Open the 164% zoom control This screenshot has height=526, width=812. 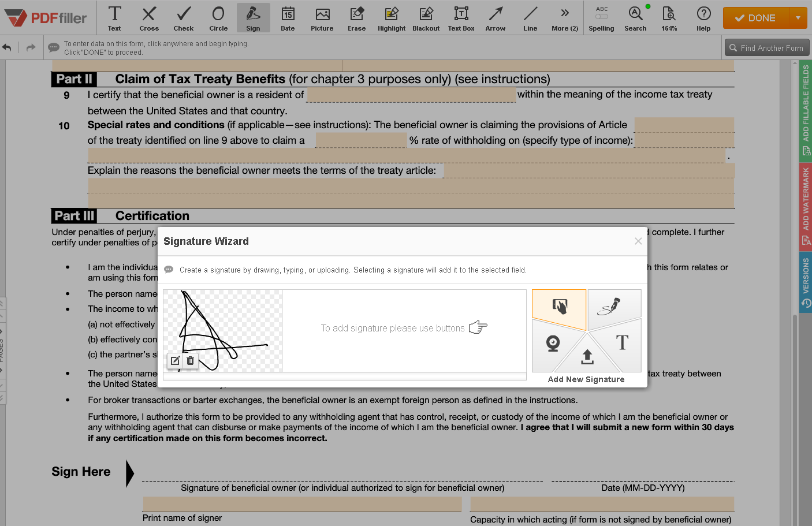pyautogui.click(x=669, y=18)
